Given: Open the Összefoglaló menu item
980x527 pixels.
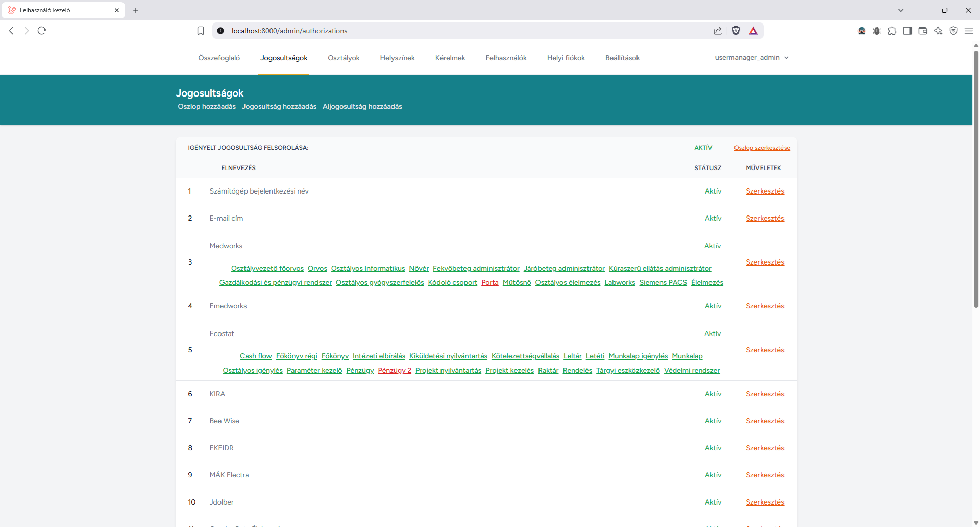Looking at the screenshot, I should [x=219, y=58].
